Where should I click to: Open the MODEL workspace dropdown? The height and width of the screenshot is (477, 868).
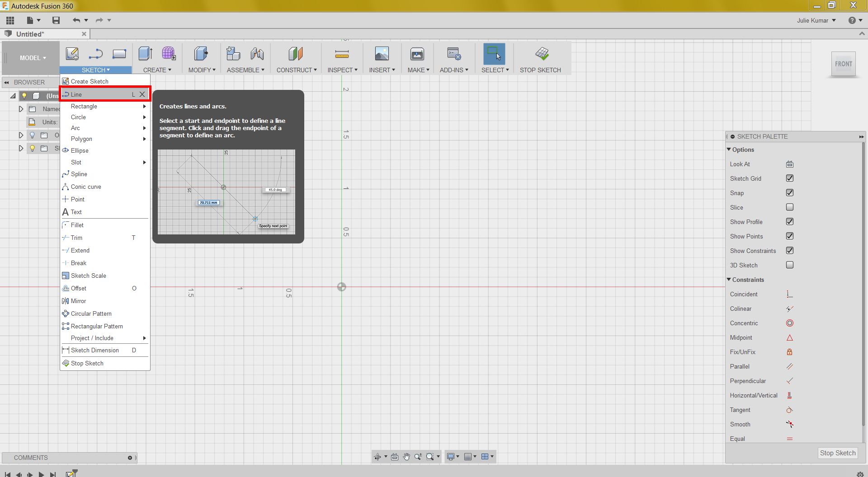pyautogui.click(x=33, y=58)
